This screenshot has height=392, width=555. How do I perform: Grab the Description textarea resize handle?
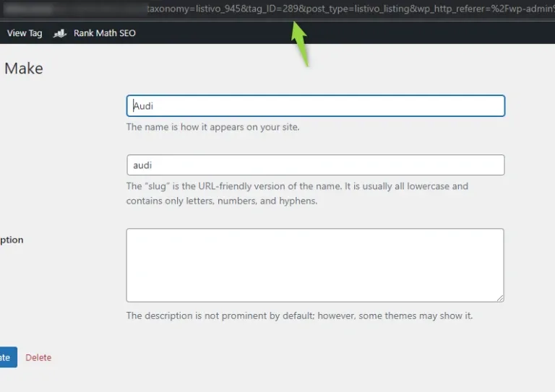click(x=500, y=298)
